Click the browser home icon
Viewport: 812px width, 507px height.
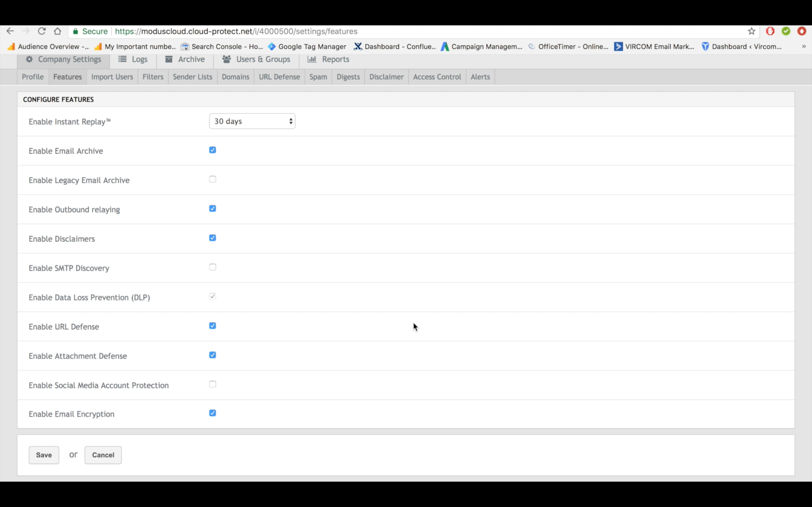click(58, 31)
